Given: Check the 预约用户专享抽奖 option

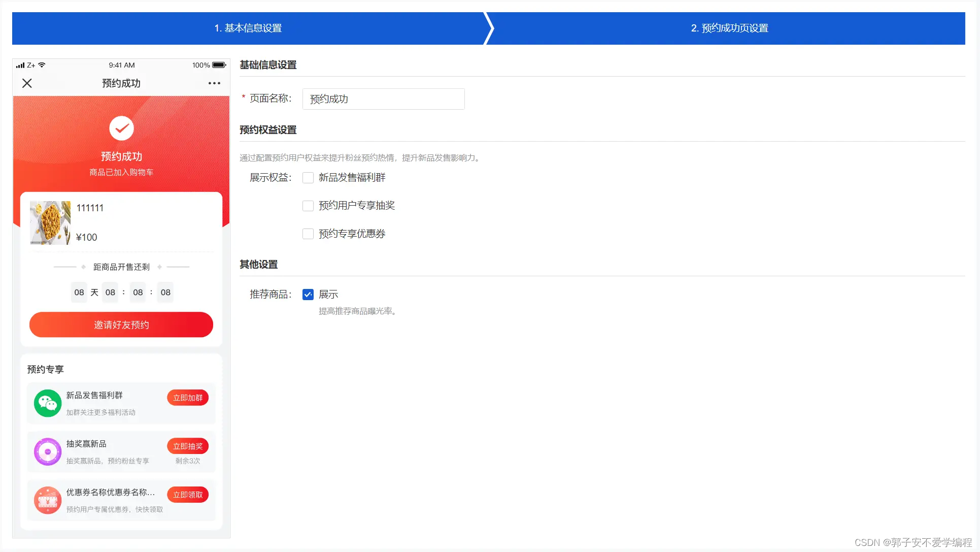Looking at the screenshot, I should point(308,206).
